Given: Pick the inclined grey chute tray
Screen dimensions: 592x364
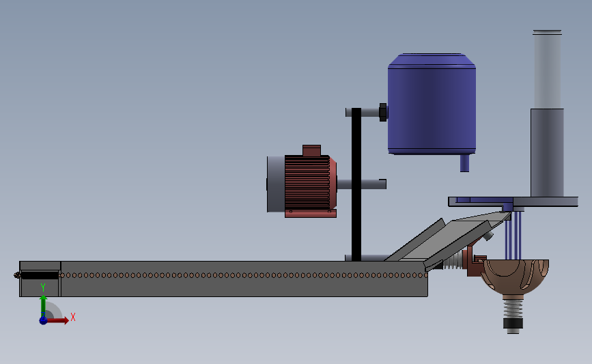Looking at the screenshot, I should click(x=447, y=240).
